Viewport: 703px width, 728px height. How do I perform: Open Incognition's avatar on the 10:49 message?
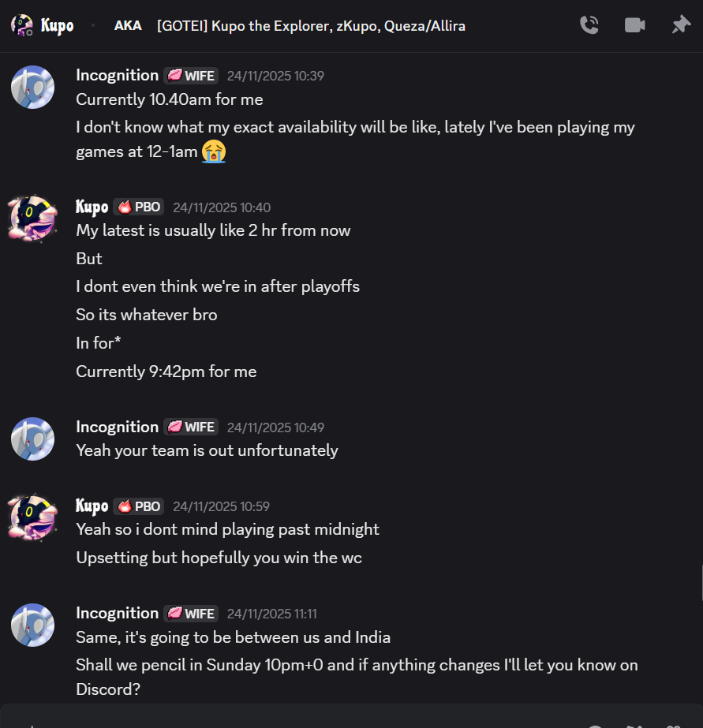click(32, 439)
